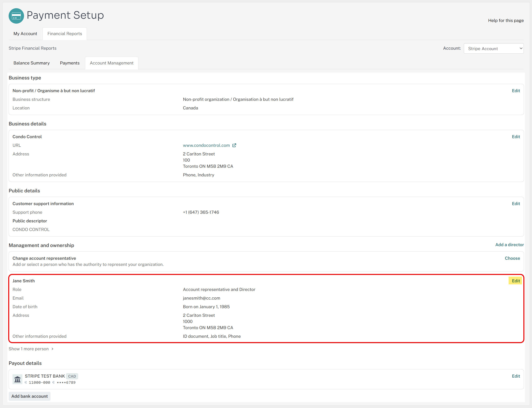
Task: Edit the Condo Control business details
Action: 516,137
